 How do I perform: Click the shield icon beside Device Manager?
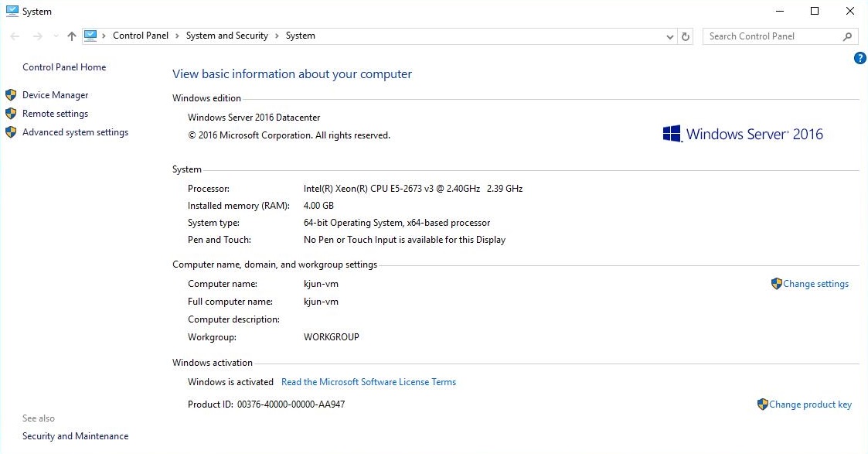pyautogui.click(x=11, y=95)
